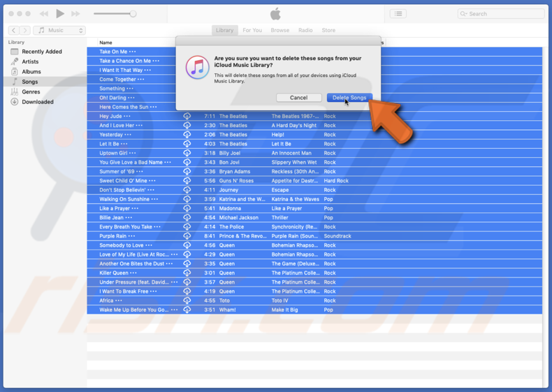Download And I Love Her cloud icon

(x=187, y=125)
